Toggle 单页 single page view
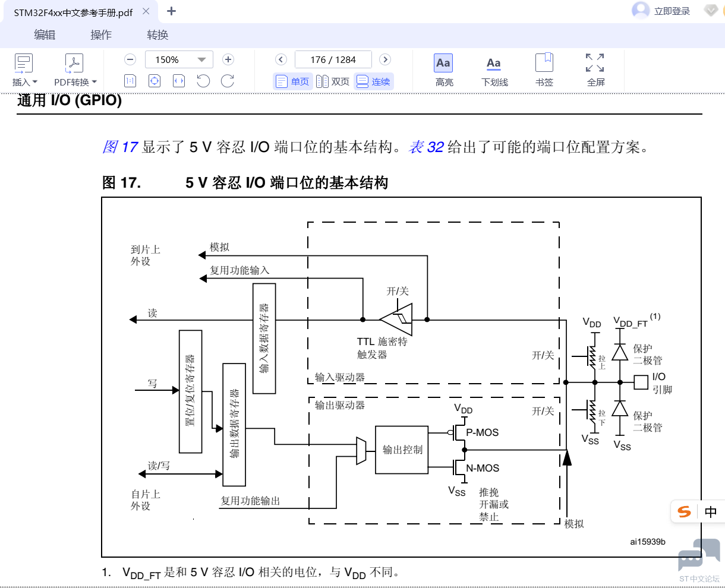 [x=293, y=81]
